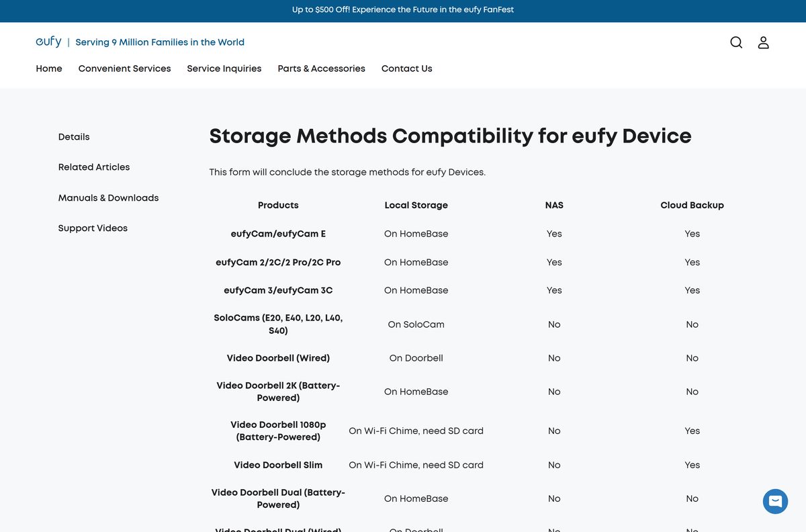Screen dimensions: 806x532
Task: Click the eufy logo
Action: [48, 42]
